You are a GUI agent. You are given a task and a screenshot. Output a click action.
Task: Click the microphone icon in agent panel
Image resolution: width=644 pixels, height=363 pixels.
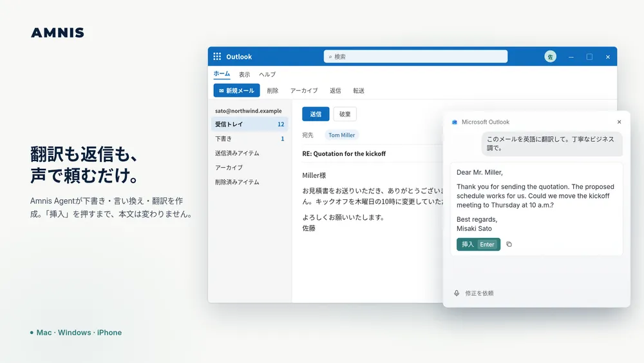457,293
